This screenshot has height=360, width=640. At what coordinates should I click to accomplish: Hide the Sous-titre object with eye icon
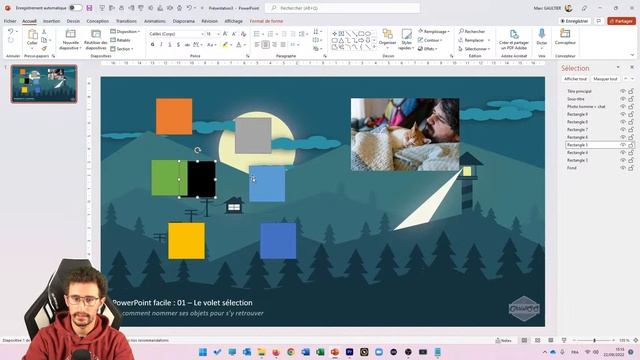click(x=622, y=99)
